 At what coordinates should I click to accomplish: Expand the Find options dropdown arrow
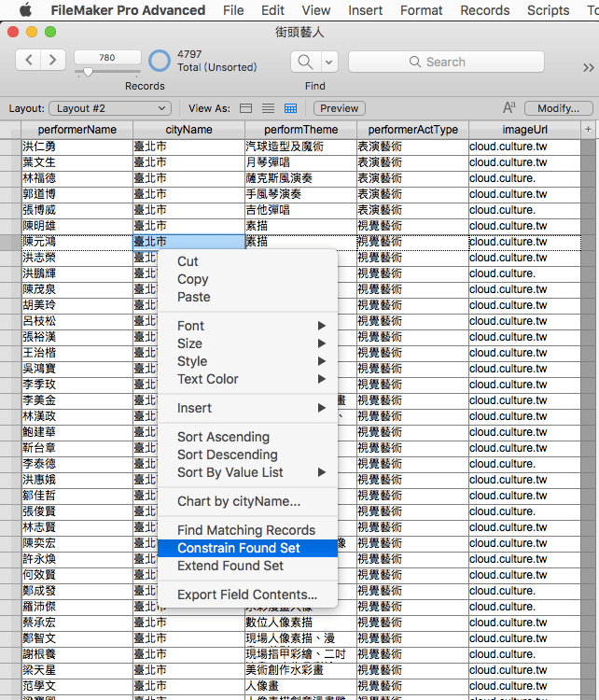click(x=329, y=62)
